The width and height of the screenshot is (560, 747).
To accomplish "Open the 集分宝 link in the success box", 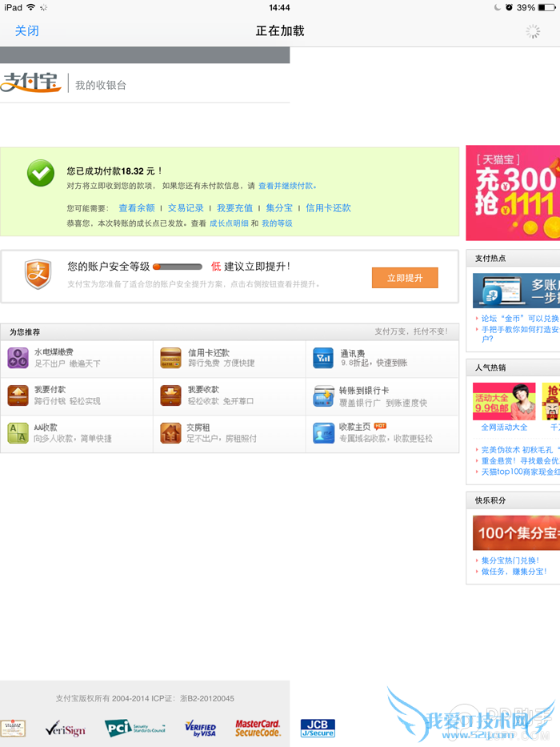I will [279, 208].
